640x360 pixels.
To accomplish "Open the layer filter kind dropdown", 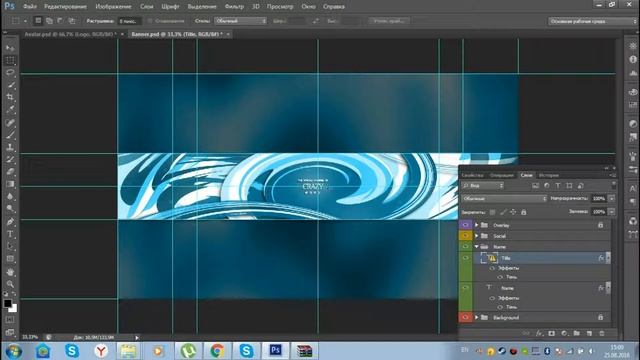I will [x=483, y=186].
